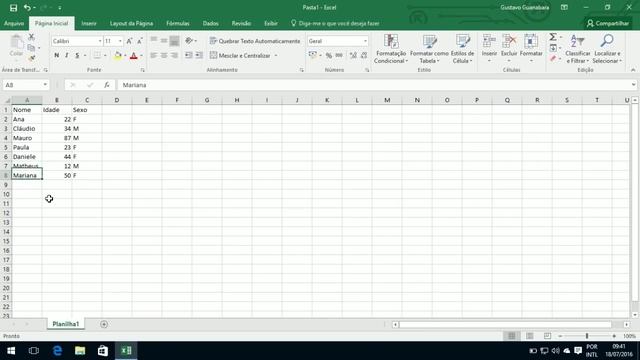Click the Diga-me o que você deseja fazer box
Image resolution: width=640 pixels, height=360 pixels.
[335, 24]
